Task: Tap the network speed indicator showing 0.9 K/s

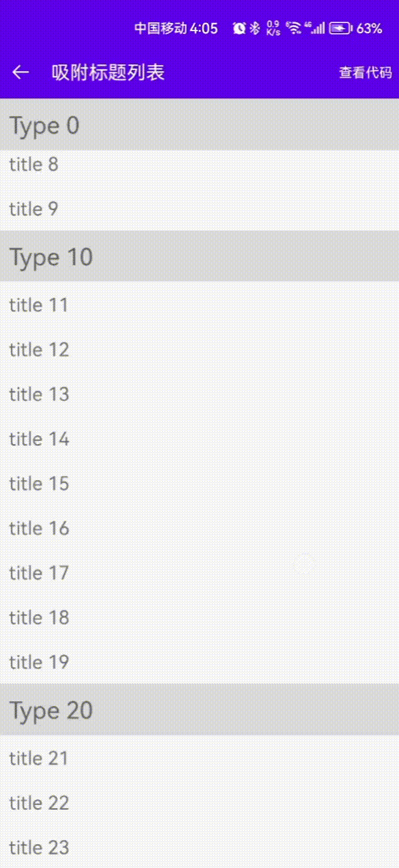Action: [272, 28]
